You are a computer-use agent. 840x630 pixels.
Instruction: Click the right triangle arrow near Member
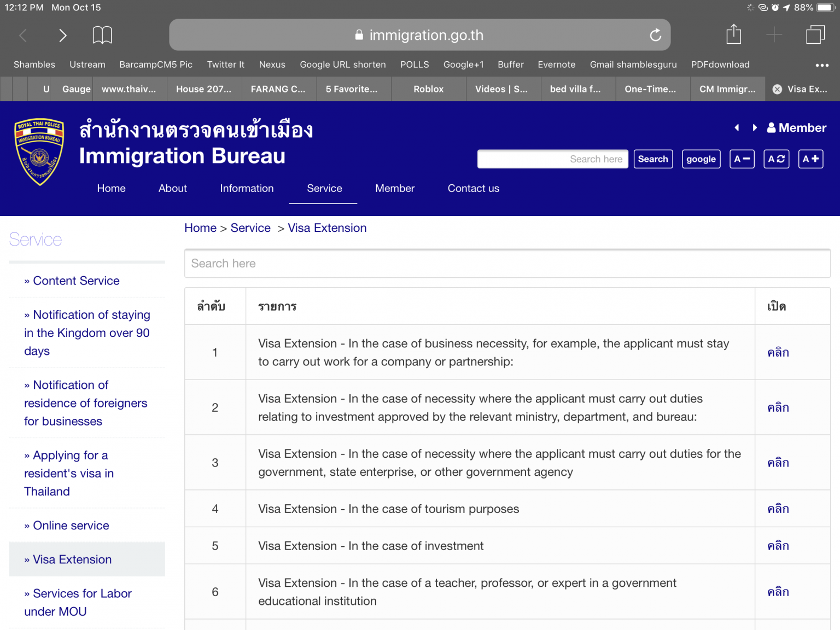click(755, 128)
